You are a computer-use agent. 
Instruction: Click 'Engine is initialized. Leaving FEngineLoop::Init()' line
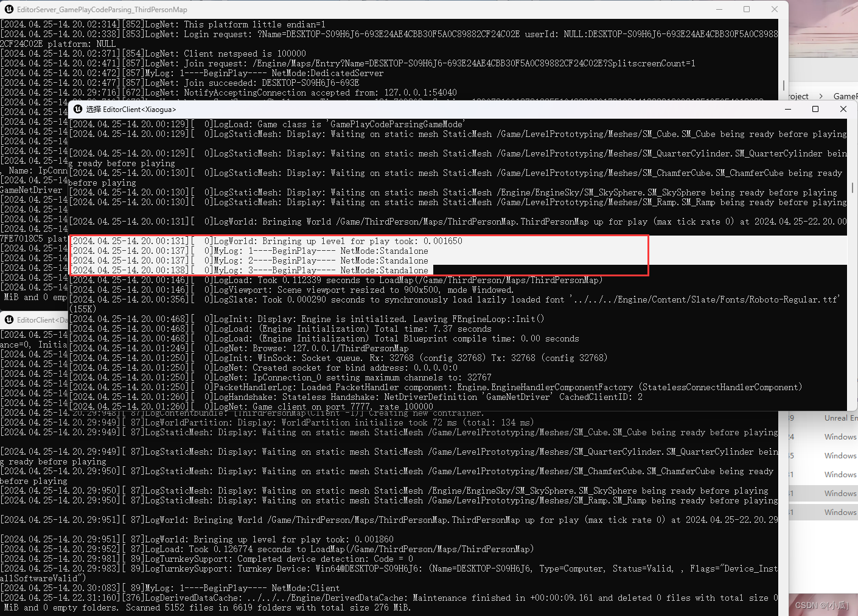click(307, 319)
